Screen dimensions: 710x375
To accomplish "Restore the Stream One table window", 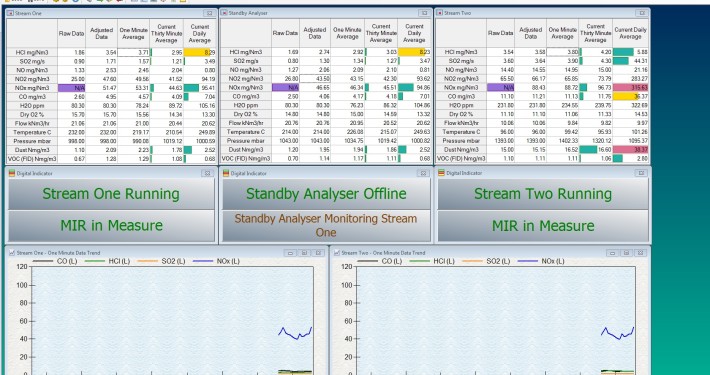I will coord(208,13).
